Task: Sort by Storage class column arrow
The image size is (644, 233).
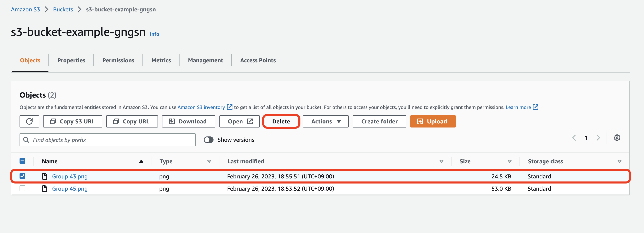Action: point(619,162)
